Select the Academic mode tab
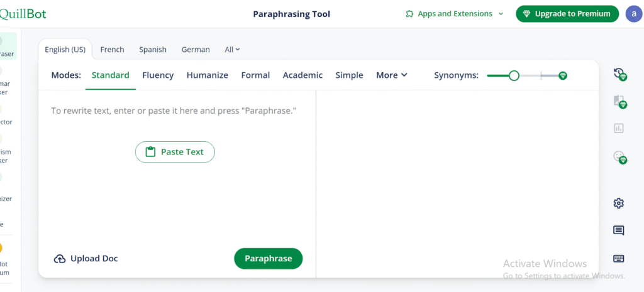The height and width of the screenshot is (292, 644). click(303, 75)
